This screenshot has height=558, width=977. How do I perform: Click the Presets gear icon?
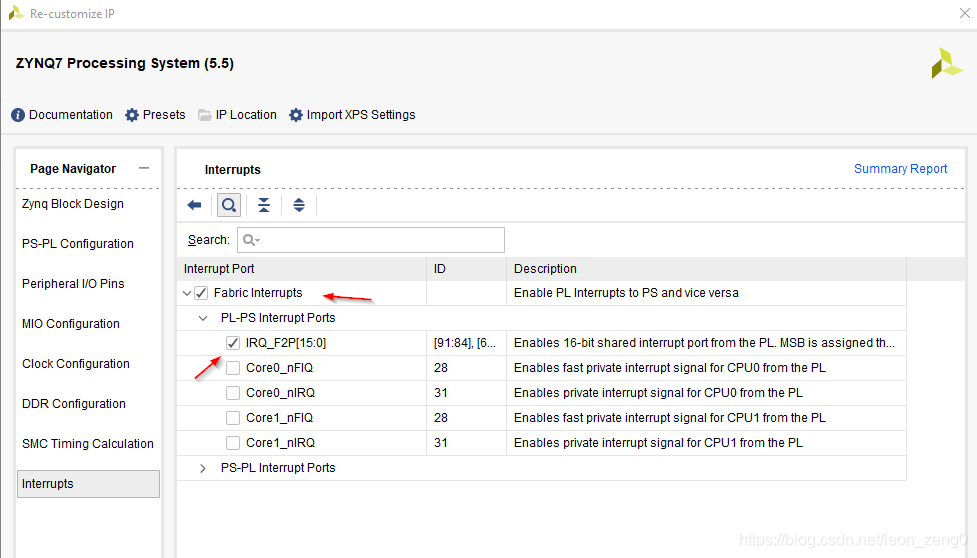coord(131,115)
